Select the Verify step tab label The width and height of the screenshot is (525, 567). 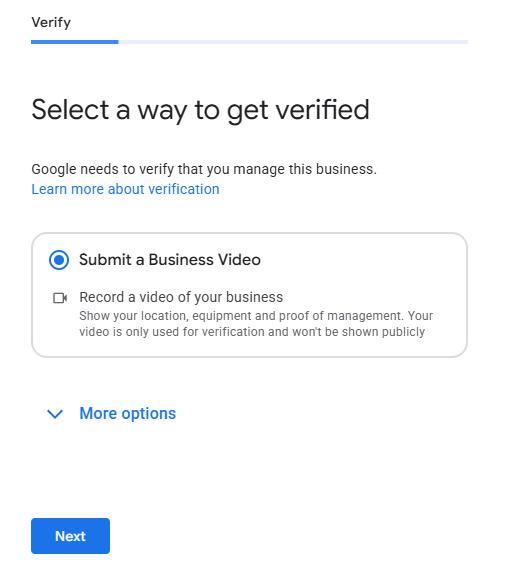click(51, 22)
